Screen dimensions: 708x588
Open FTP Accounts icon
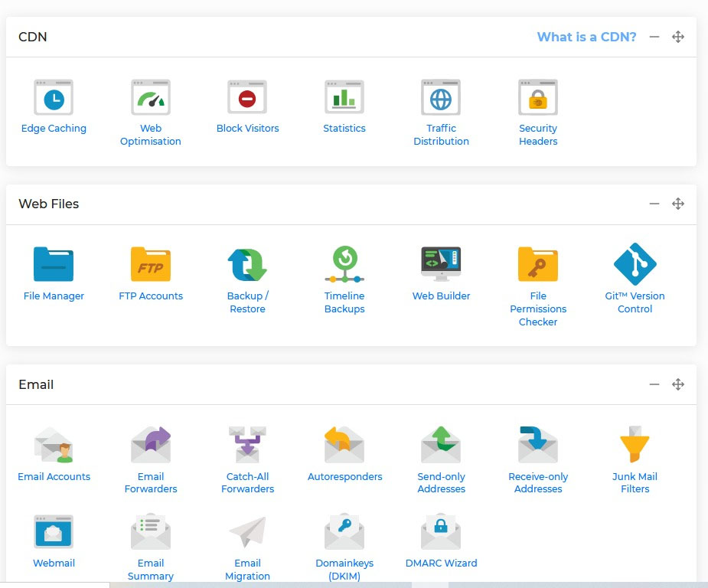click(150, 265)
